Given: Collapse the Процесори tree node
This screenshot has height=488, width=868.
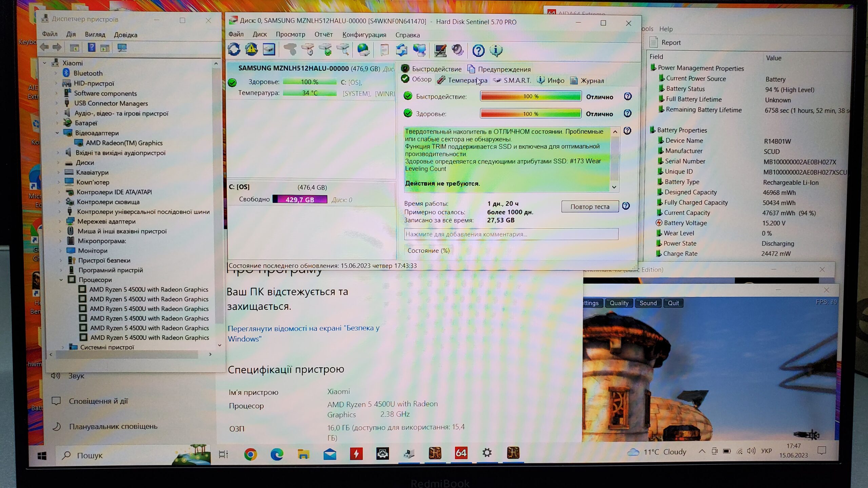Looking at the screenshot, I should pyautogui.click(x=61, y=280).
